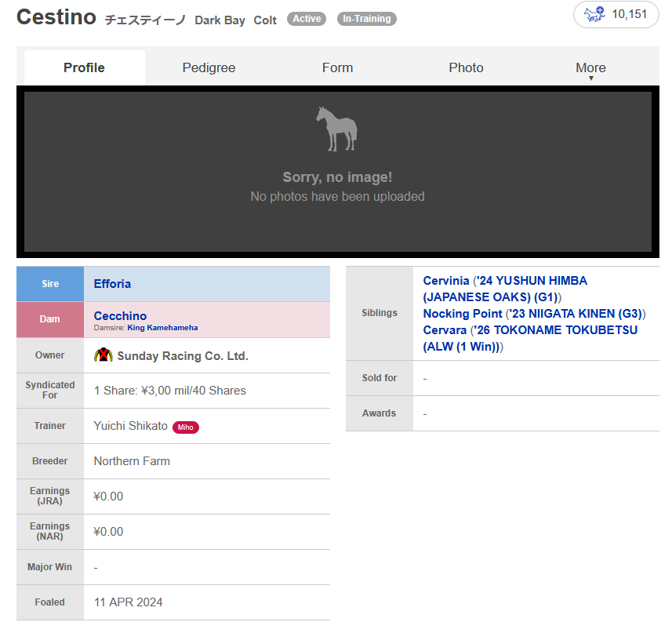Click breeder value Northern Farm
Screen dimensions: 672x622
pyautogui.click(x=132, y=461)
